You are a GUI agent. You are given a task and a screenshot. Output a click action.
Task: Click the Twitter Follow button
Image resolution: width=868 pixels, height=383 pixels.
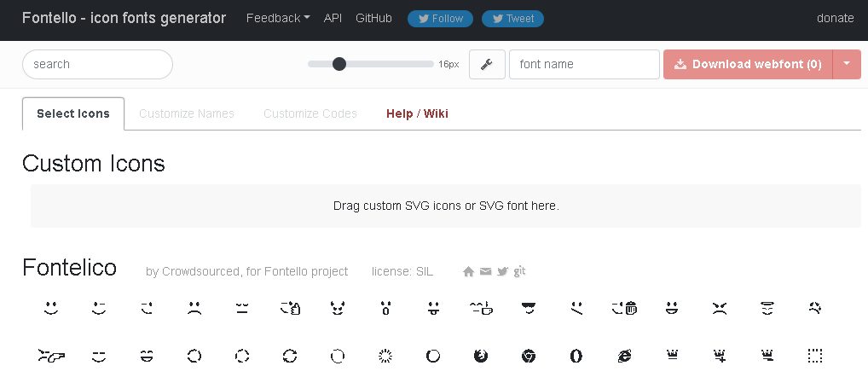pos(440,19)
